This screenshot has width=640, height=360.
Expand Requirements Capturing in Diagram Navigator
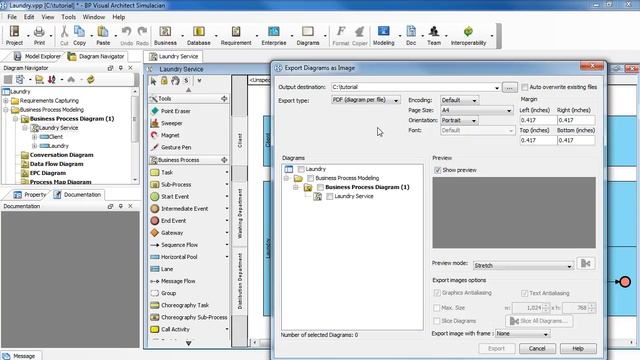point(6,101)
